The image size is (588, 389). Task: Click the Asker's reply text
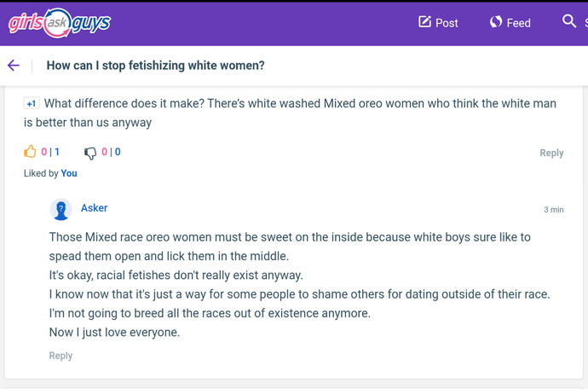point(300,285)
